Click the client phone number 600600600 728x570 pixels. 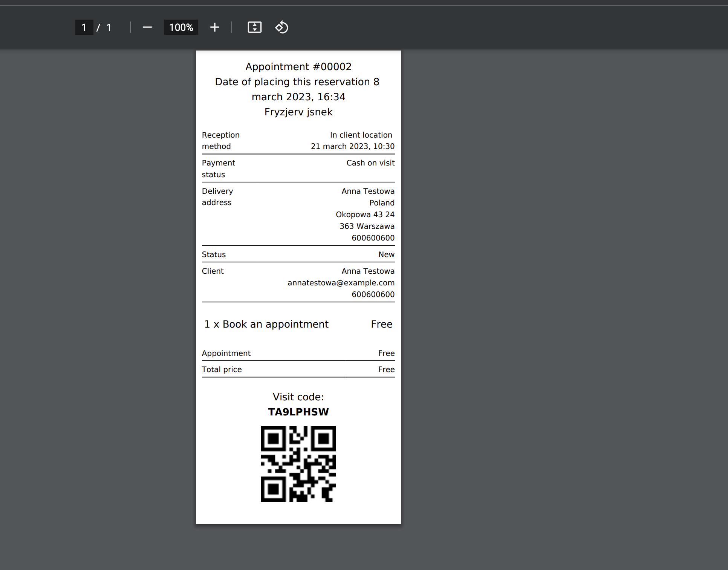373,294
